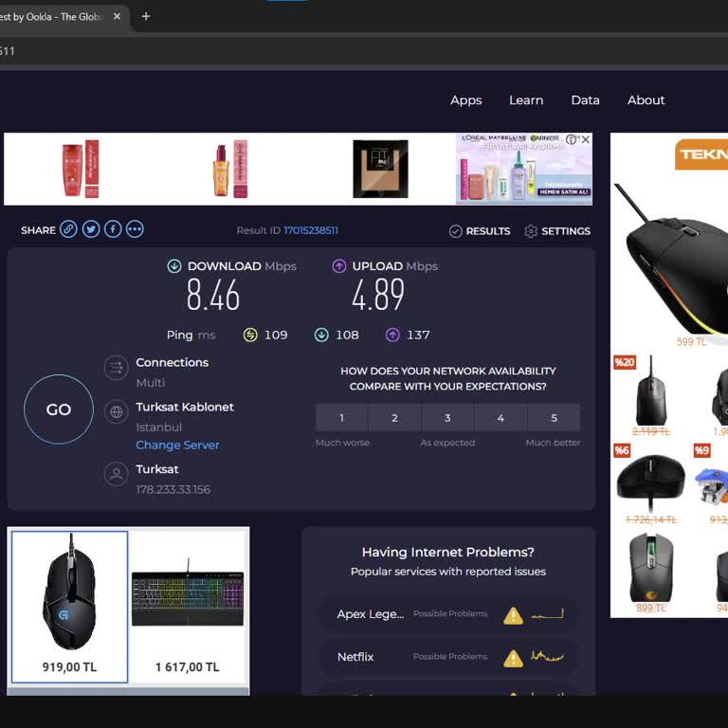Open the Fit Me powder ad
Screen dimensions: 728x728
coord(381,169)
